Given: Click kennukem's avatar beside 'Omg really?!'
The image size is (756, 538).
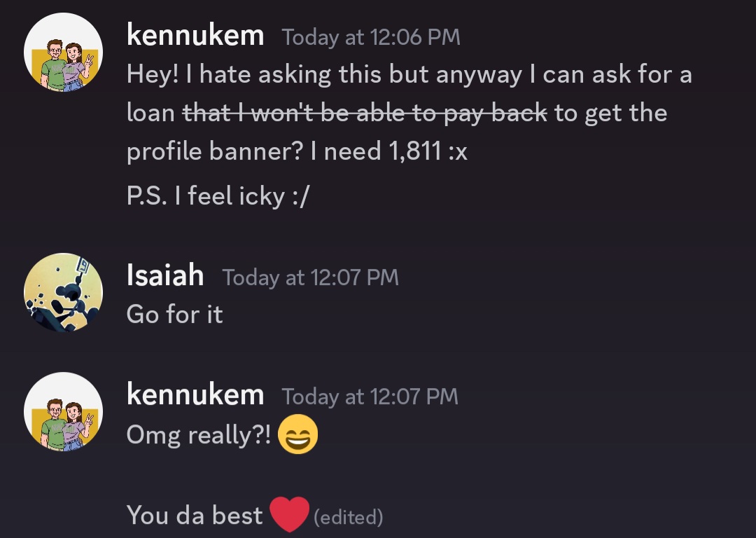Looking at the screenshot, I should (x=63, y=412).
